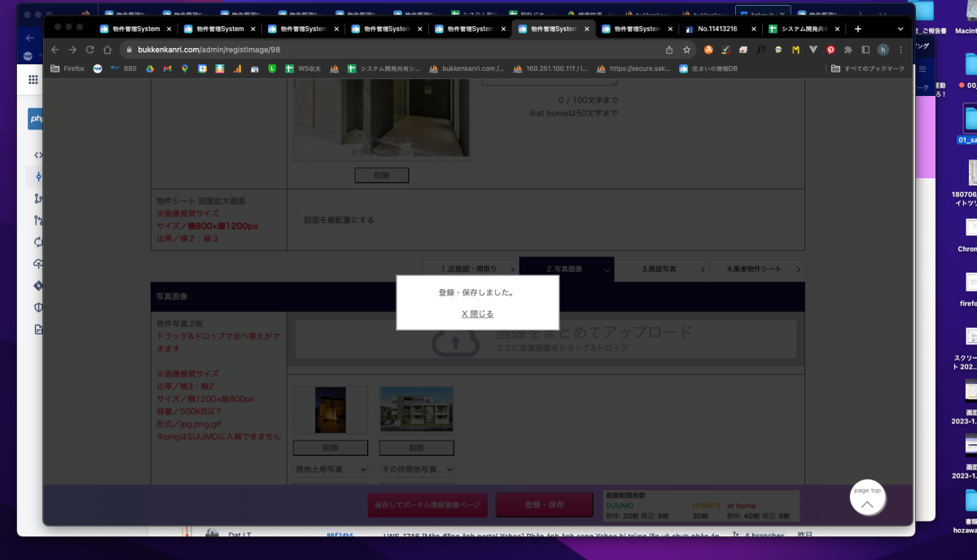The image size is (977, 560).
Task: Open the share icon in address bar
Action: click(669, 50)
